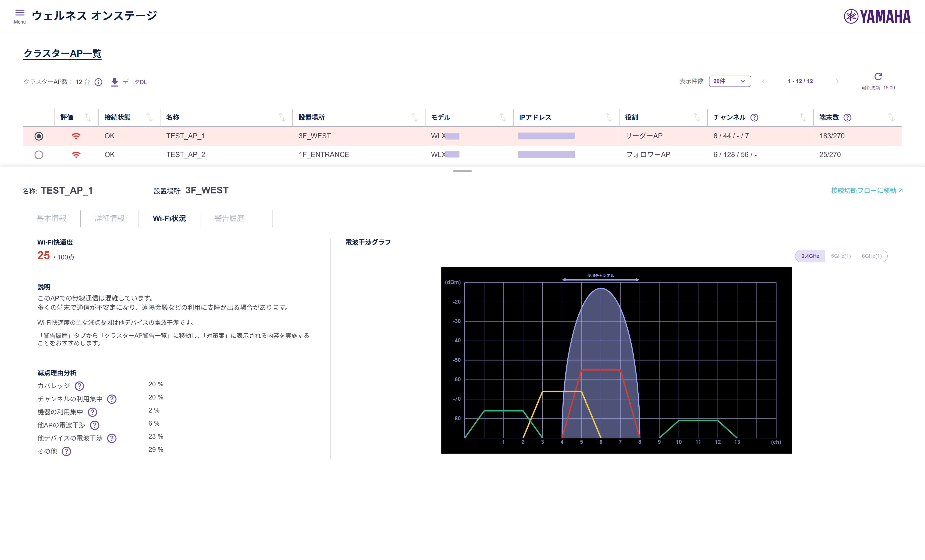Image resolution: width=925 pixels, height=560 pixels.
Task: Sort table by 評価 column arrows
Action: [x=88, y=117]
